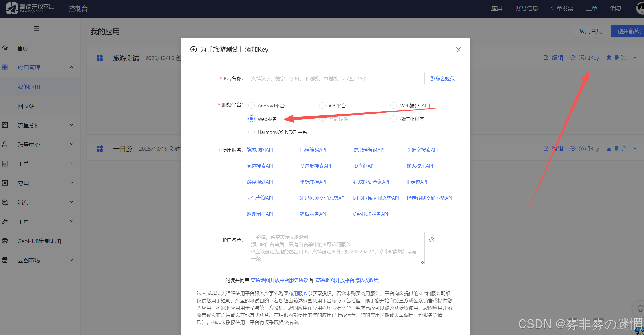Click the 旅游测试 app grid icon
This screenshot has width=644, height=335.
point(100,58)
